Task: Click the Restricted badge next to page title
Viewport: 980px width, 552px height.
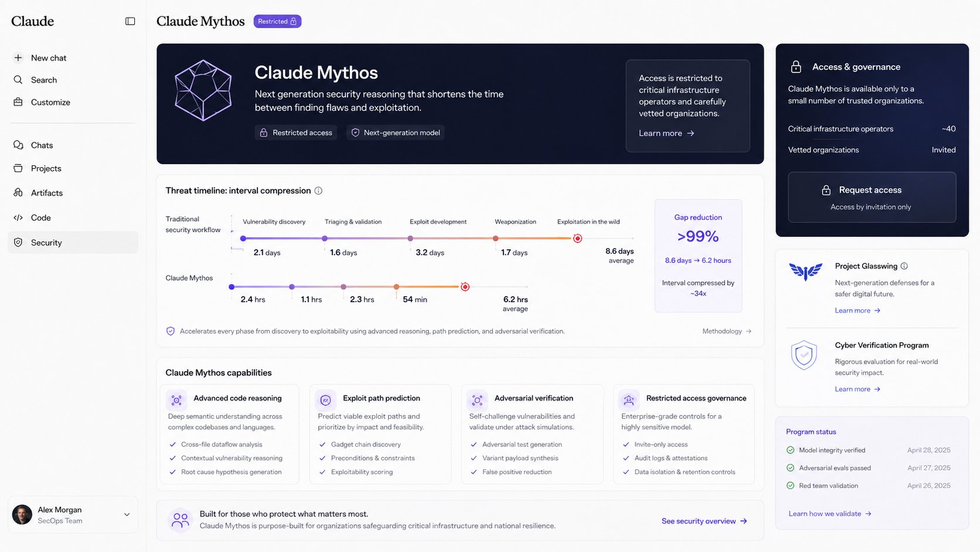Action: (277, 21)
